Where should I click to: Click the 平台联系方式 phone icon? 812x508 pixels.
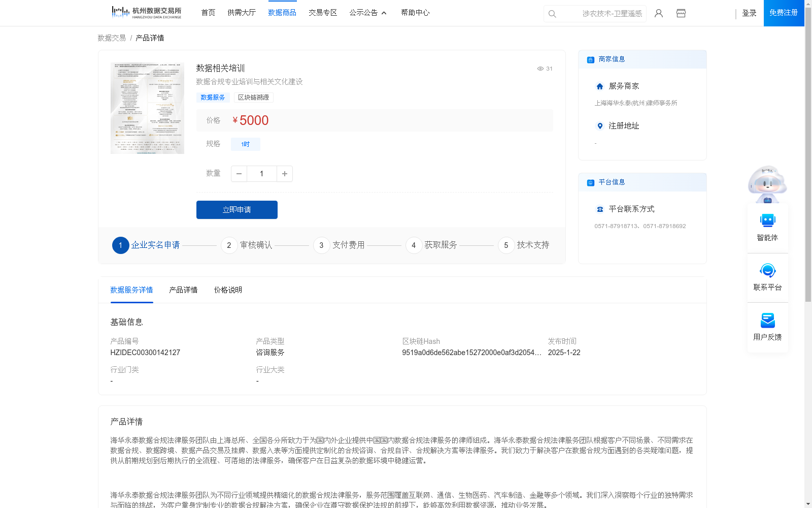point(600,209)
